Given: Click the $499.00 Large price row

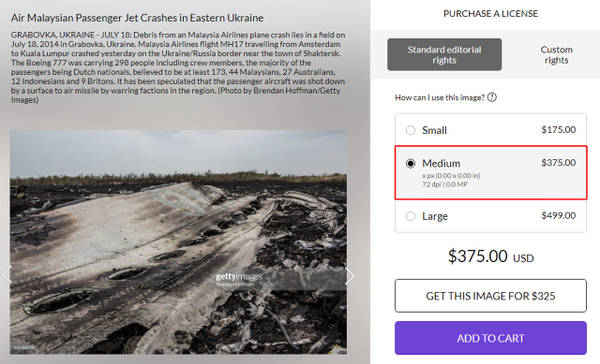Looking at the screenshot, I should pos(491,216).
